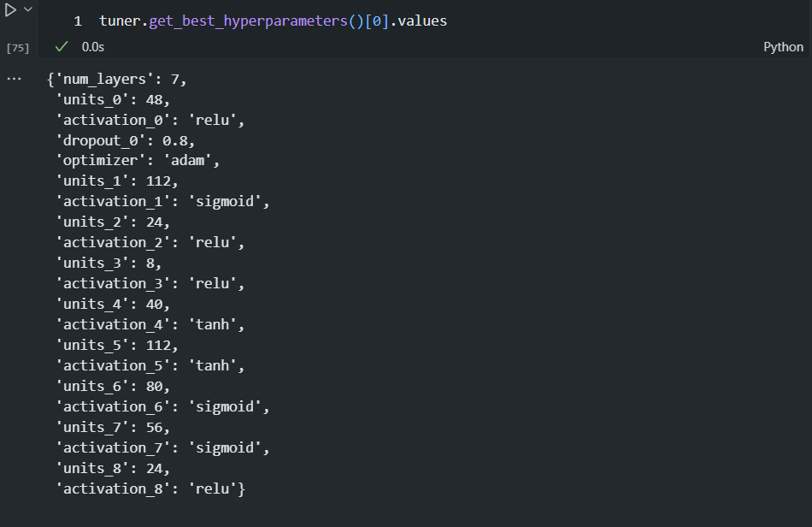812x527 pixels.
Task: Select 'activation_8': 'relu' output line
Action: tap(150, 489)
